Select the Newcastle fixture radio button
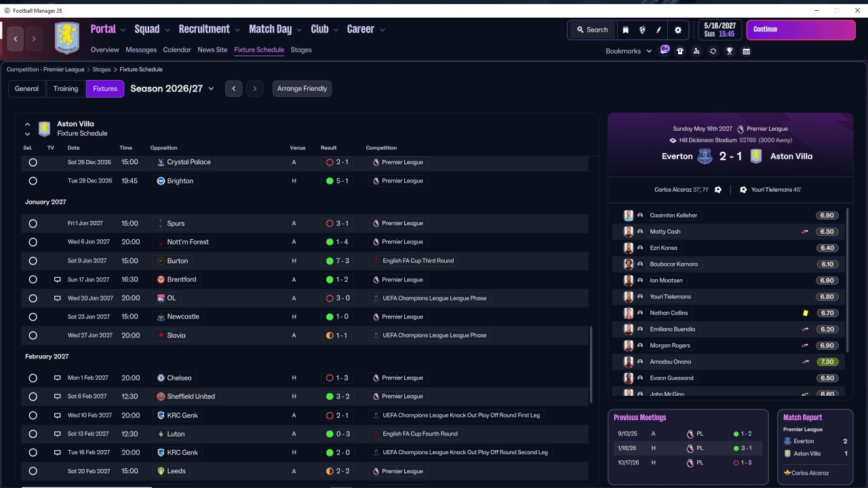 tap(33, 317)
